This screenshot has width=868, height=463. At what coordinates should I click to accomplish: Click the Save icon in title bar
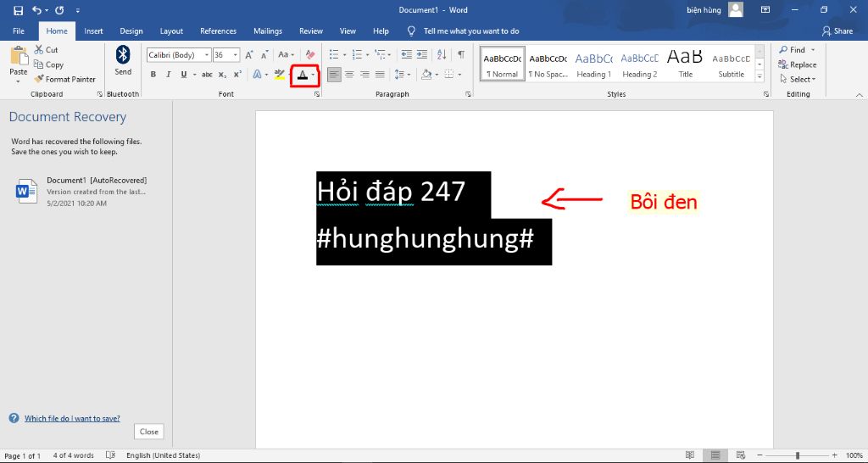pos(19,10)
